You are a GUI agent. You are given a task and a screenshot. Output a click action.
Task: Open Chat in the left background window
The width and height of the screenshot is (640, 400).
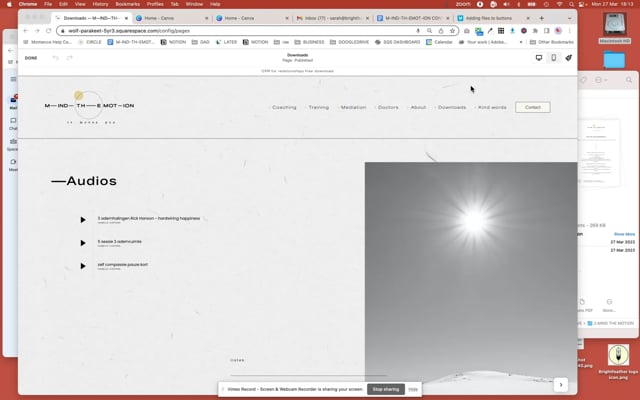(13, 123)
